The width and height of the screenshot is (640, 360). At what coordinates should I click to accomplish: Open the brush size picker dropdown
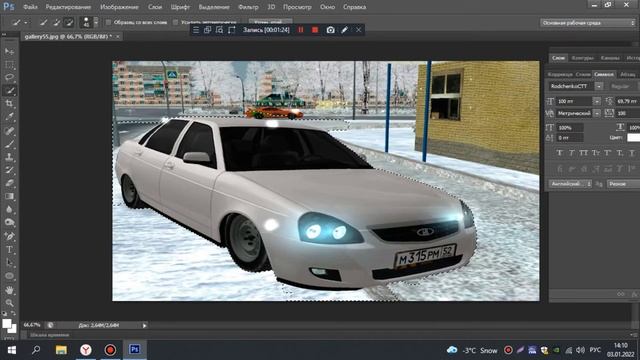coord(96,22)
